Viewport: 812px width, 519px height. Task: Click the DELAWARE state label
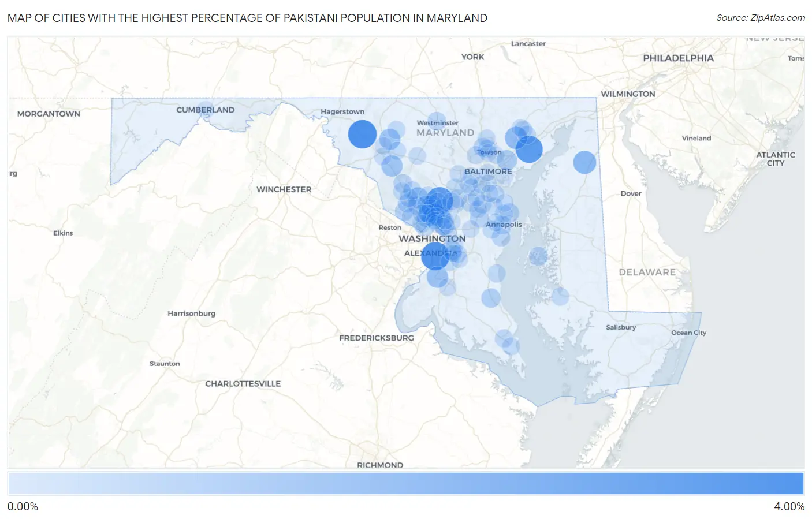click(647, 272)
